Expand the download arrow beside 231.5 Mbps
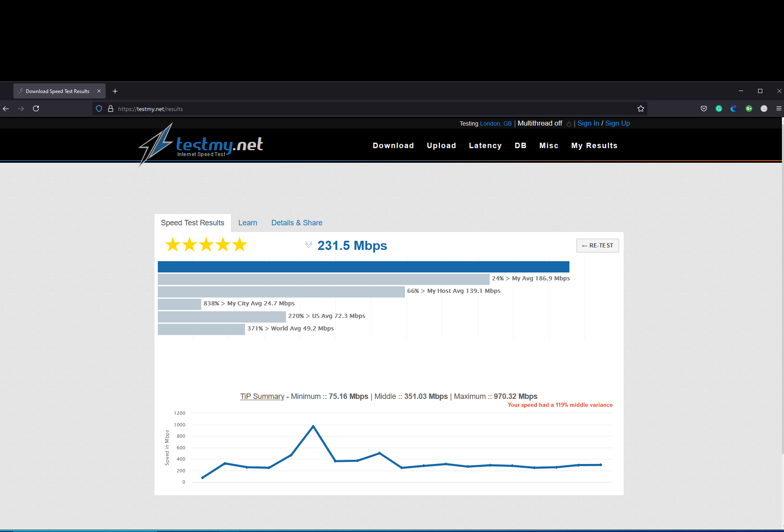Image resolution: width=784 pixels, height=532 pixels. [309, 245]
